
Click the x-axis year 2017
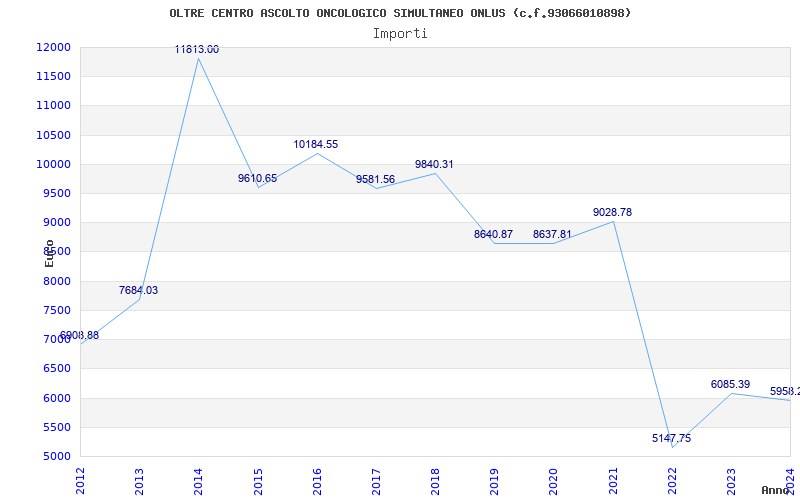(377, 482)
